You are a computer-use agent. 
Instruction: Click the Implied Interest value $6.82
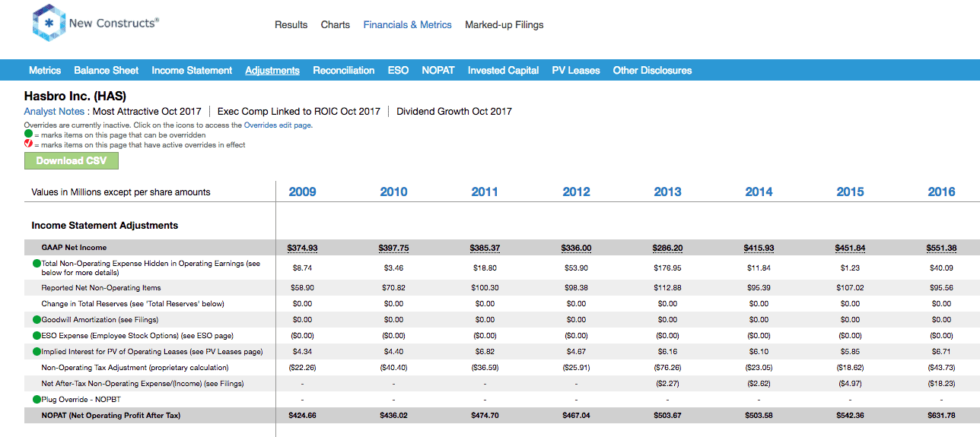[485, 352]
